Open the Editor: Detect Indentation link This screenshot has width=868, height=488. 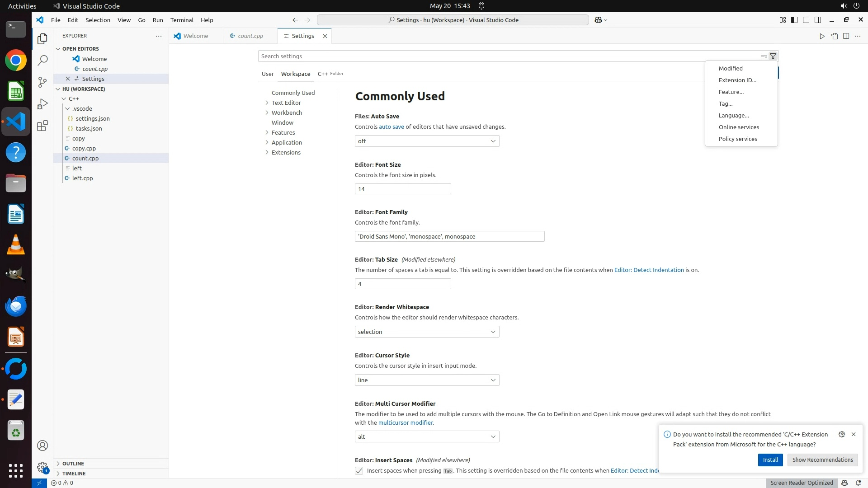click(649, 270)
